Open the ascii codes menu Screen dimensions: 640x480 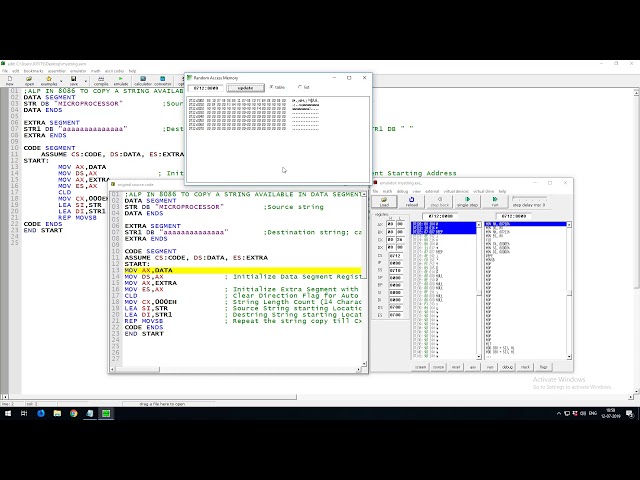(x=114, y=71)
